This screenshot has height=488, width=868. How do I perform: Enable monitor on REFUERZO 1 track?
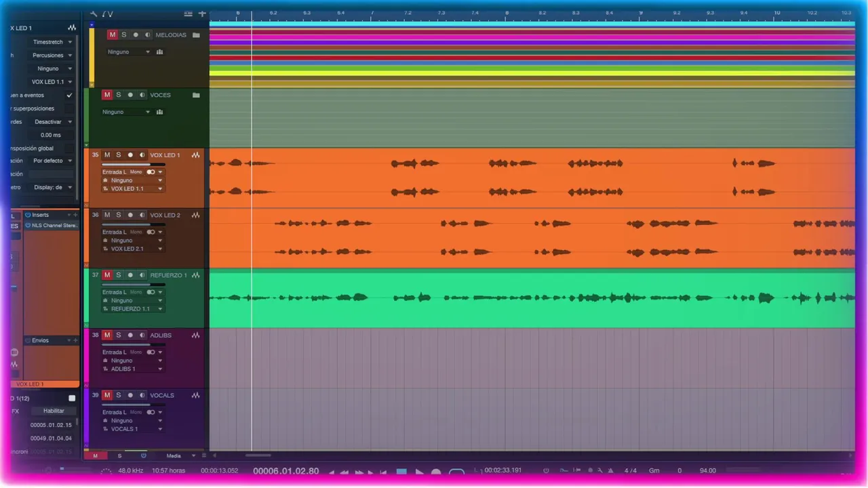142,275
